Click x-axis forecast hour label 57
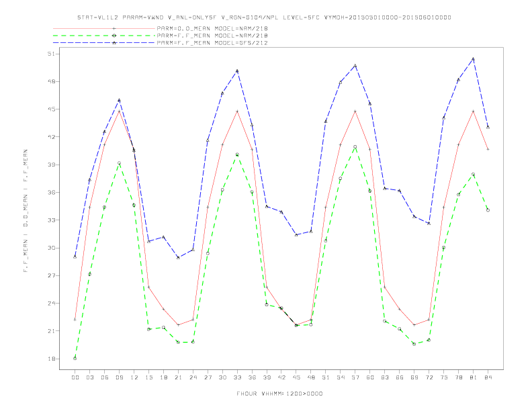This screenshot has height=411, width=532. 355,377
